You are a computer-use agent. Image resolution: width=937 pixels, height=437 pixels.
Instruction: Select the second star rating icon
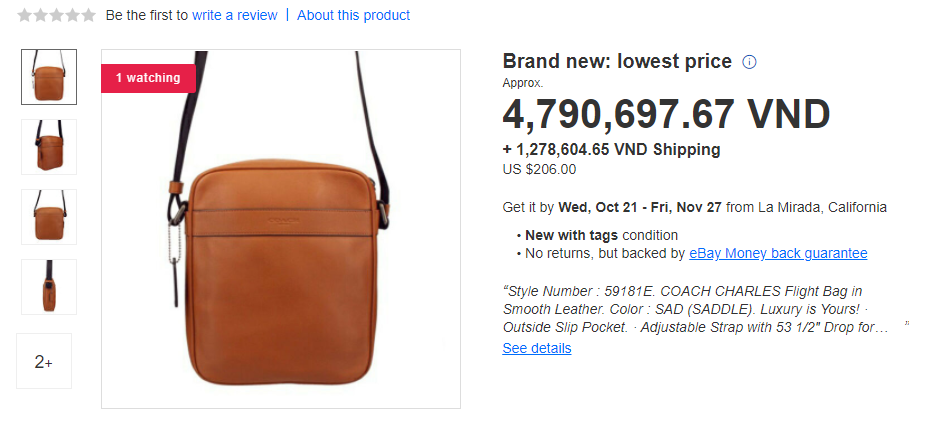(x=41, y=15)
